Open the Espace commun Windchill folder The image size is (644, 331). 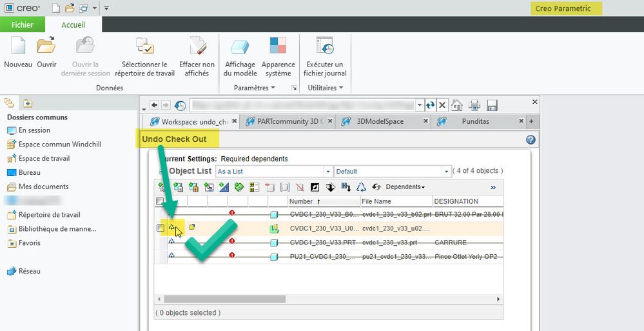59,145
